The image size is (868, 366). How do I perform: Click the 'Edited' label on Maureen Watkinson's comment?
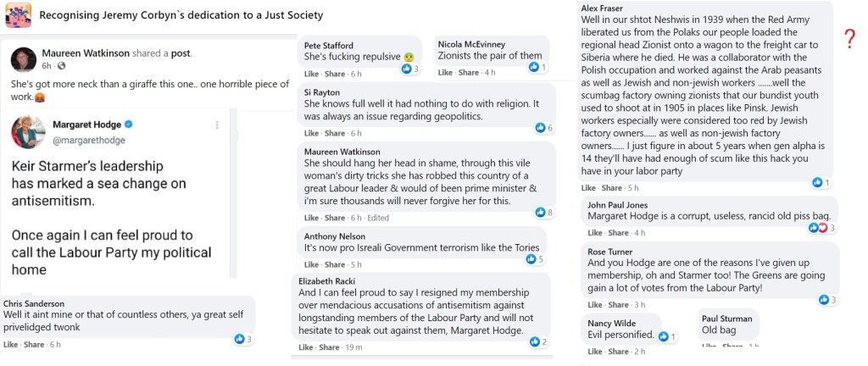point(378,218)
